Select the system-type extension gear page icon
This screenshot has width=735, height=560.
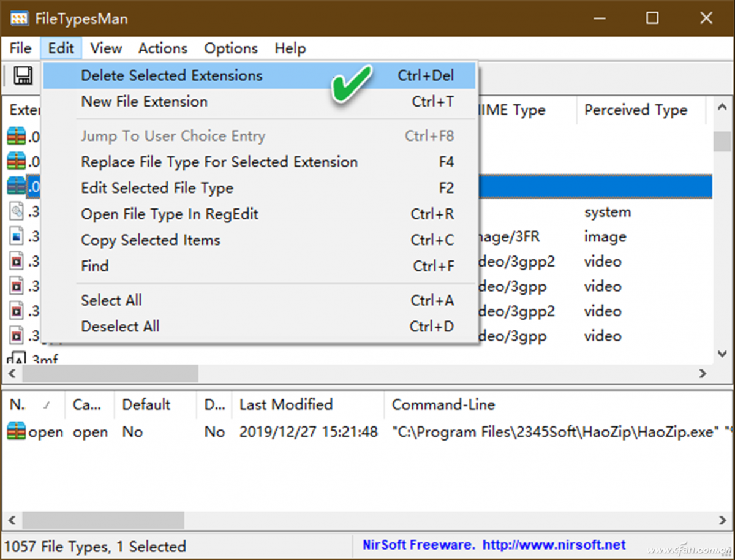(x=17, y=212)
